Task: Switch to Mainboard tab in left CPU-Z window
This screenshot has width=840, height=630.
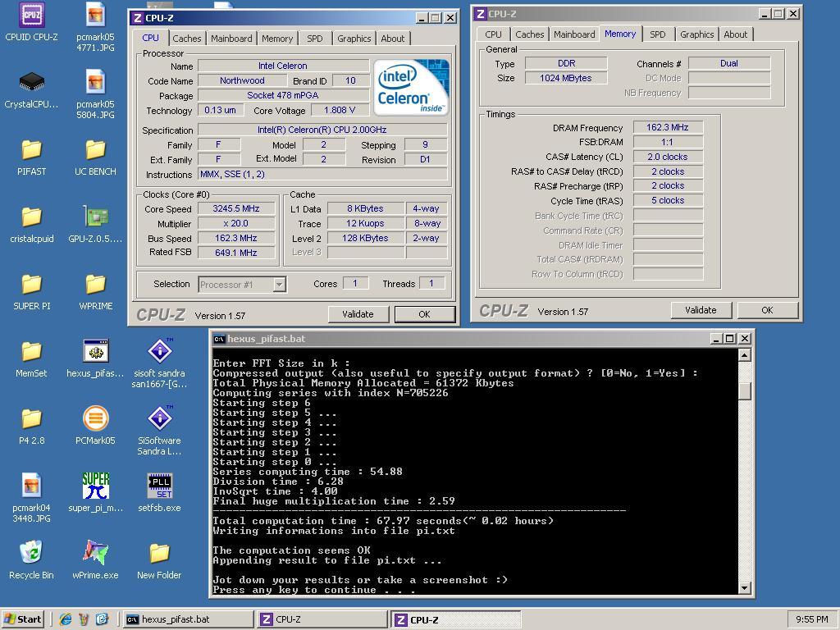Action: [231, 39]
